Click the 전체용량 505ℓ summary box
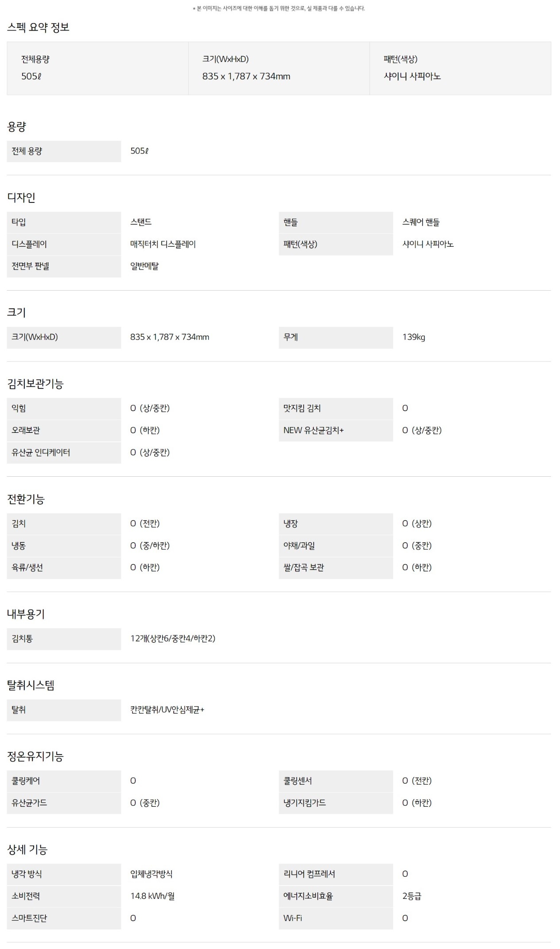Viewport: 560px width, 949px height. 97,68
